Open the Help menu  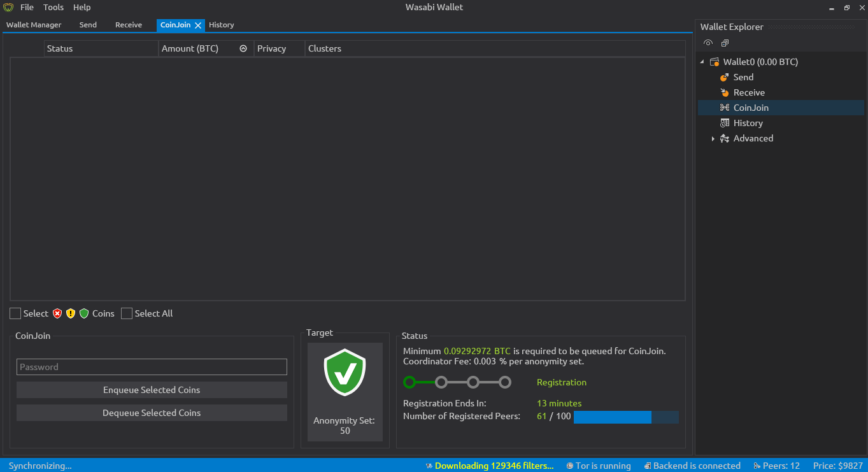[x=82, y=8]
